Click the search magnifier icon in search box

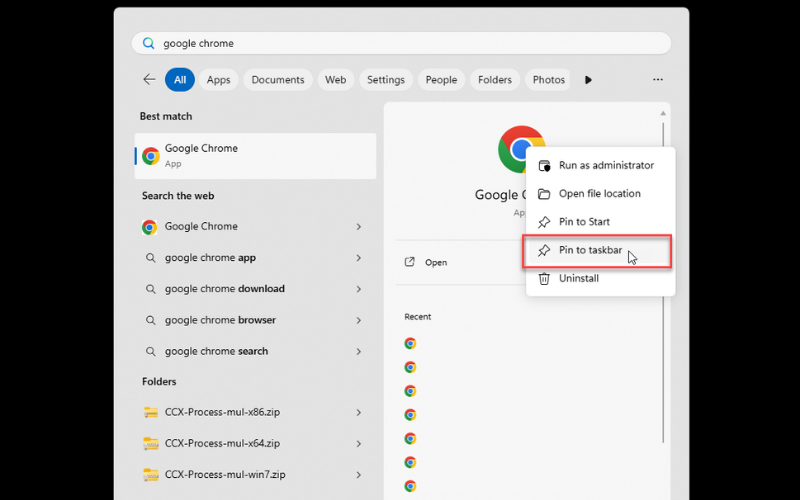[x=148, y=43]
